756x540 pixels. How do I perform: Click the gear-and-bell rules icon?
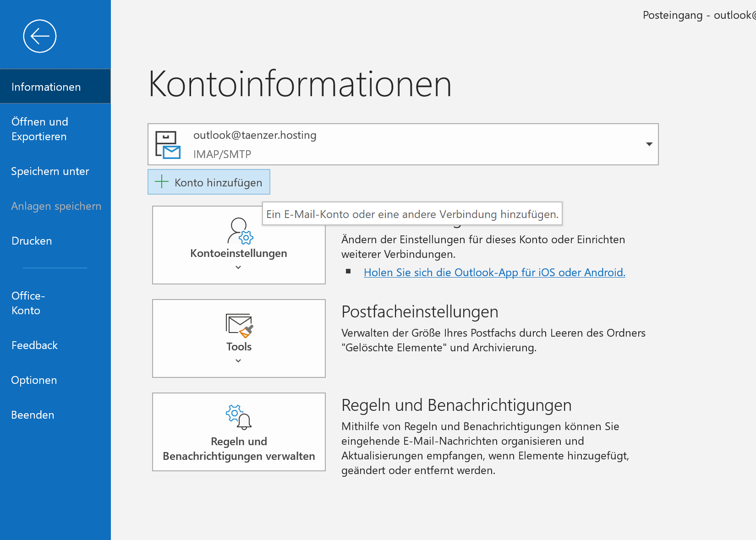coord(239,417)
